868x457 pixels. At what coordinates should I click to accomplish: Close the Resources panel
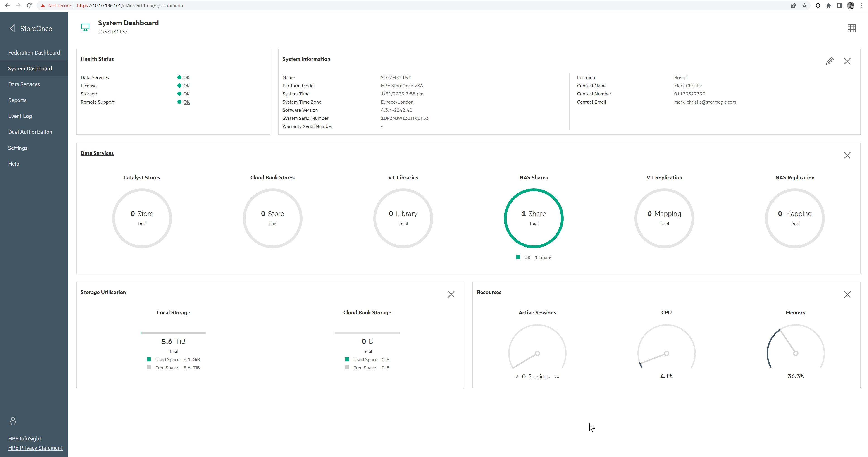[847, 294]
